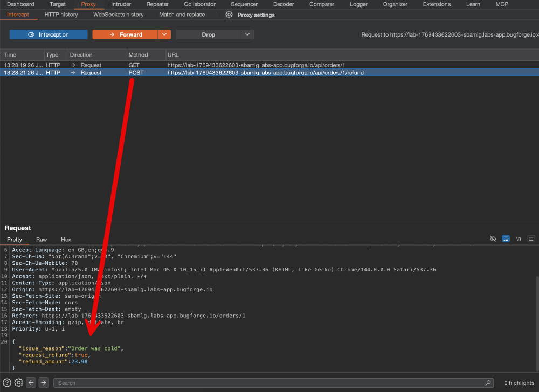Switch request view to Hex
The height and width of the screenshot is (392, 539).
[x=66, y=239]
